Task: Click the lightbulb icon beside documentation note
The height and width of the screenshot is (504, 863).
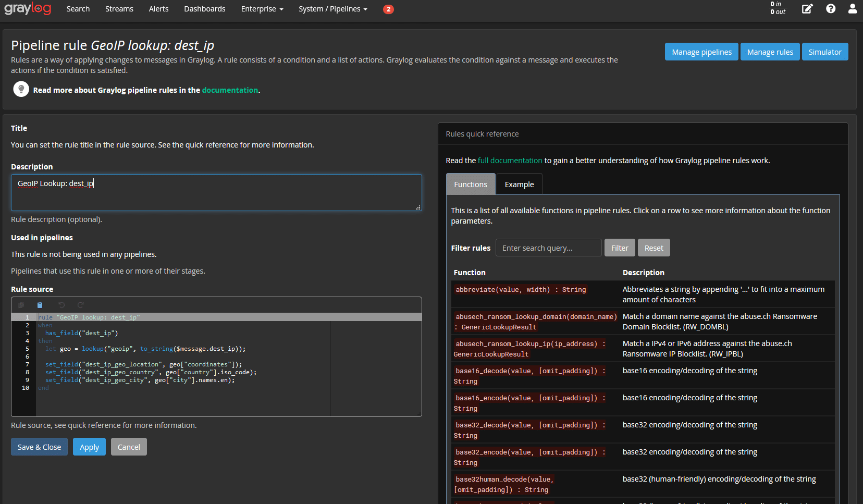Action: 21,90
